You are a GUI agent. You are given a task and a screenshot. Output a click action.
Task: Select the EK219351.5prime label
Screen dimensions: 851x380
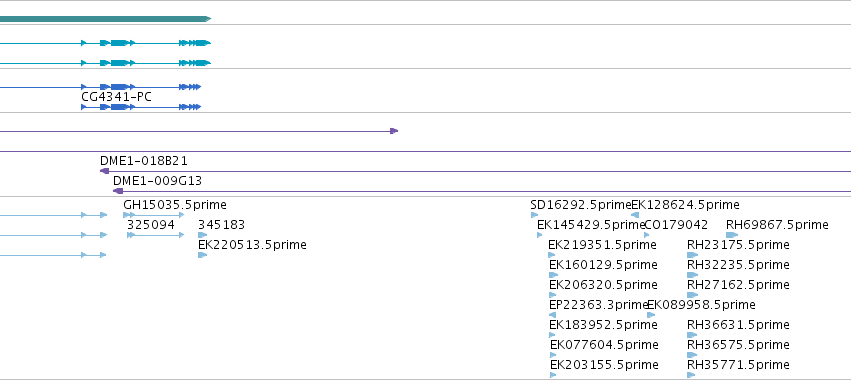[602, 245]
